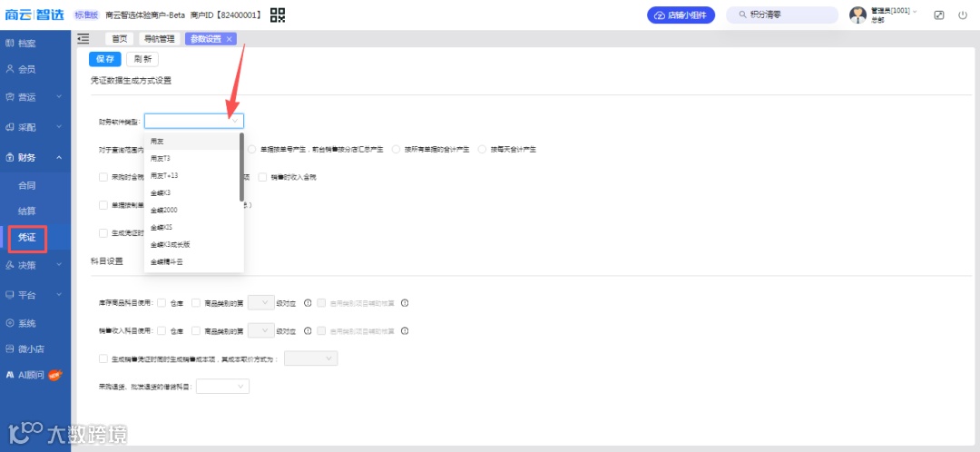980x452 pixels.
Task: Click the administrator avatar icon
Action: pyautogui.click(x=858, y=15)
